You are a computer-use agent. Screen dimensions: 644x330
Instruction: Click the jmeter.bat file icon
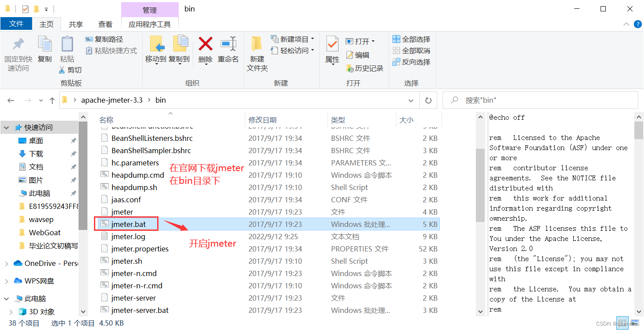(x=104, y=224)
